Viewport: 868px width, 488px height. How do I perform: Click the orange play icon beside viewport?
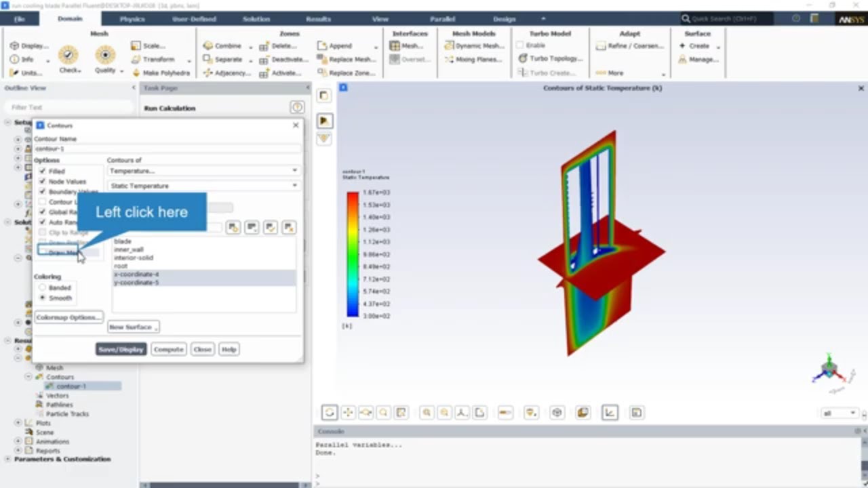click(324, 121)
